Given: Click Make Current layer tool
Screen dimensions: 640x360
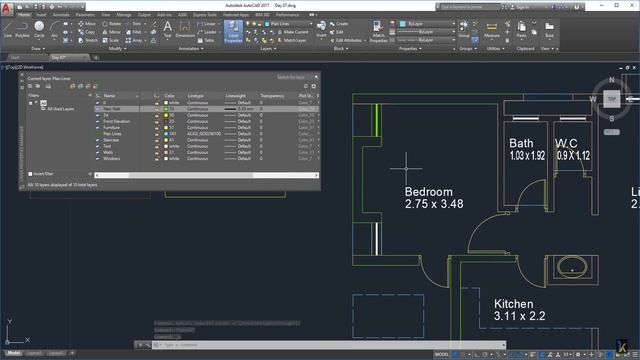Looking at the screenshot, I should 293,32.
